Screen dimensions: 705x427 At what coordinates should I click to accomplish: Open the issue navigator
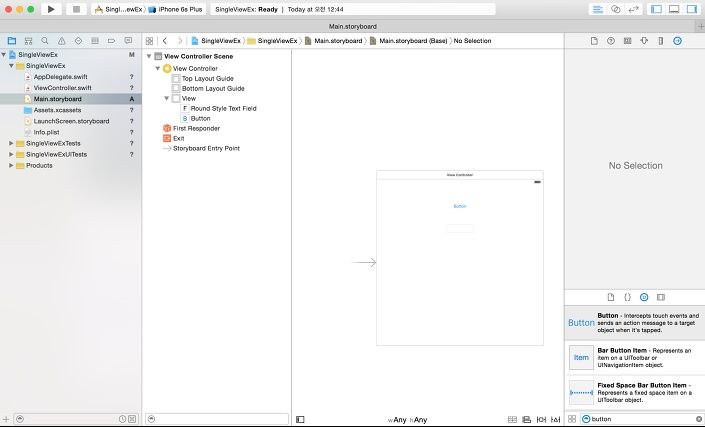click(x=62, y=41)
